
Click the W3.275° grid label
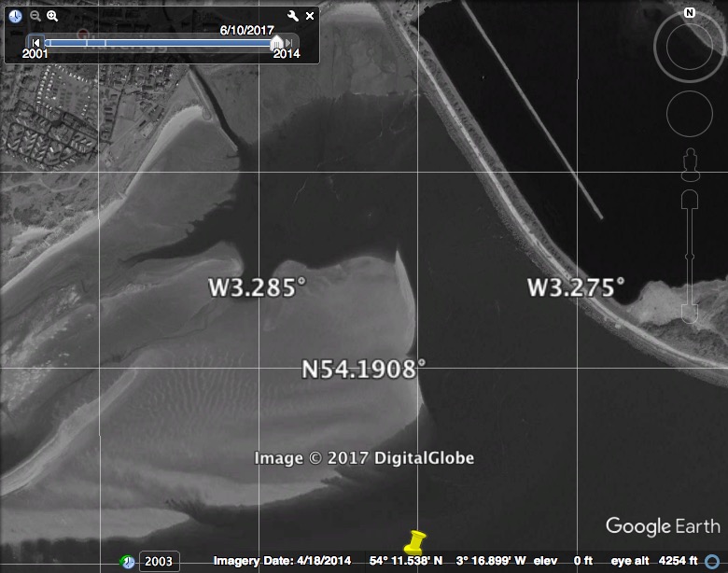(576, 287)
